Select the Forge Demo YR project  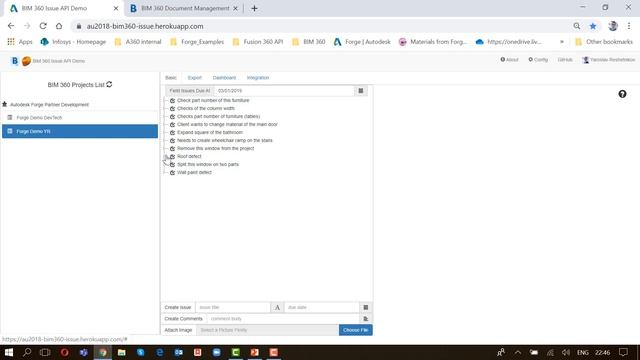pyautogui.click(x=80, y=131)
